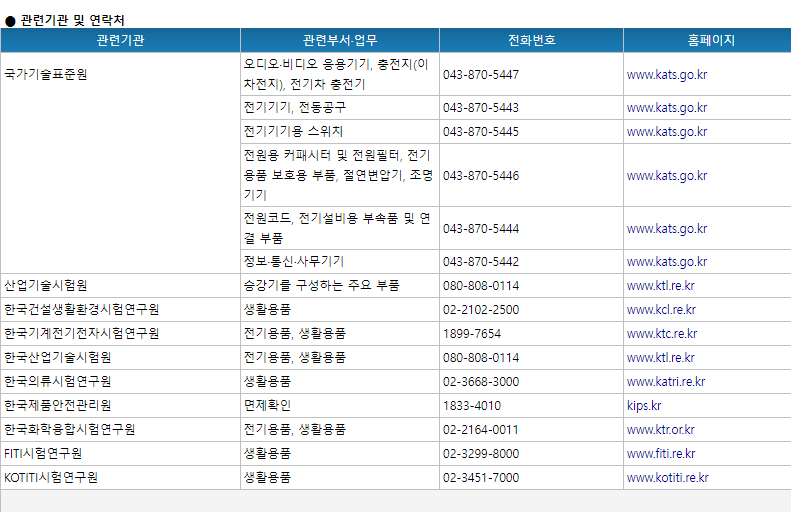Click phone number 02-3451-7000
The height and width of the screenshot is (512, 791).
pos(481,478)
